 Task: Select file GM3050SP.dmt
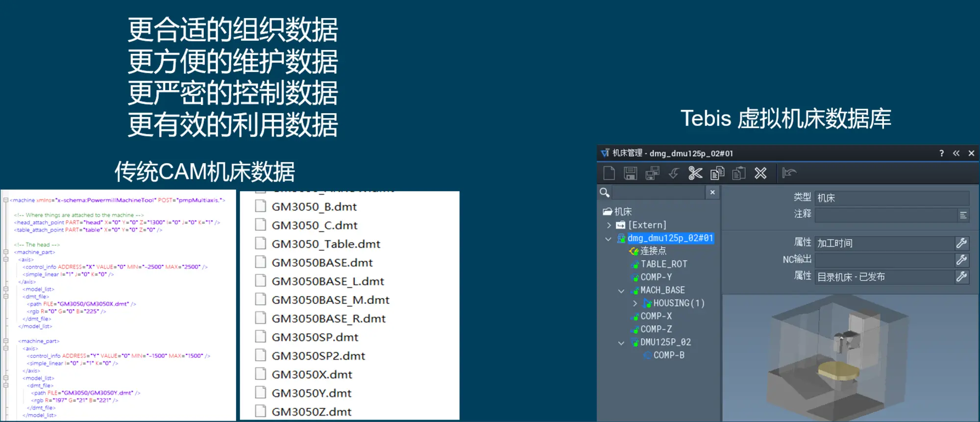315,337
